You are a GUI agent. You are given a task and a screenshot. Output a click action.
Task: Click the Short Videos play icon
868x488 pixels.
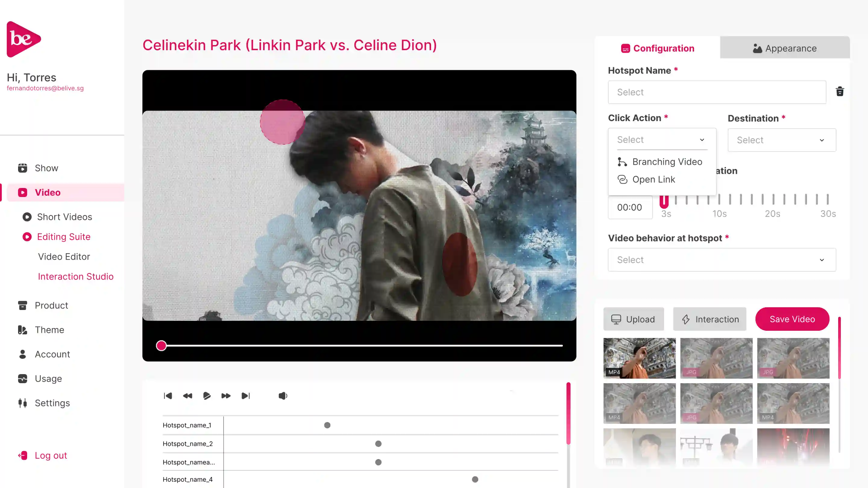[x=27, y=217]
